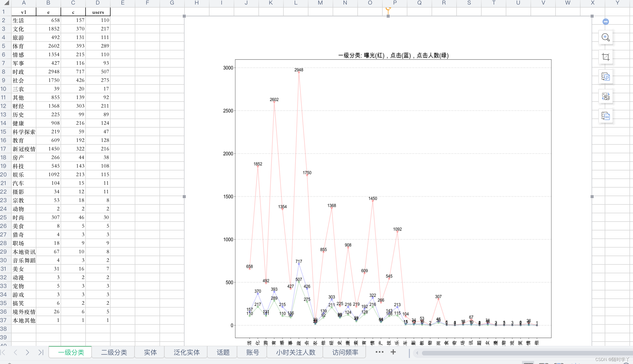Open the 访问频率 sheet tab
633x364 pixels.
[345, 352]
